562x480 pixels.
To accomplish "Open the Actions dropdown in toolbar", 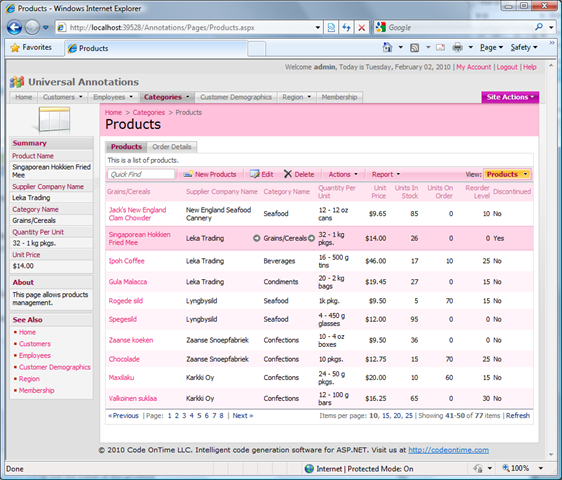I will 343,174.
